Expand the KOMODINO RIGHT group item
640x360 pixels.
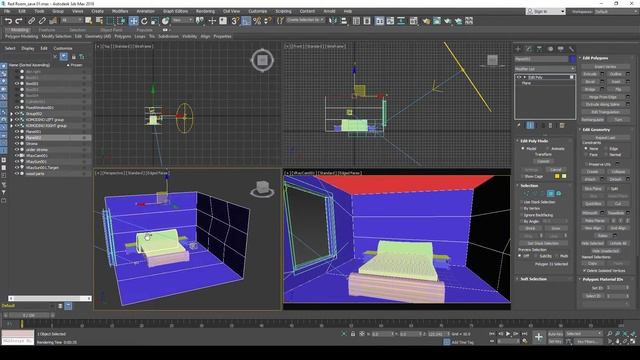11,126
